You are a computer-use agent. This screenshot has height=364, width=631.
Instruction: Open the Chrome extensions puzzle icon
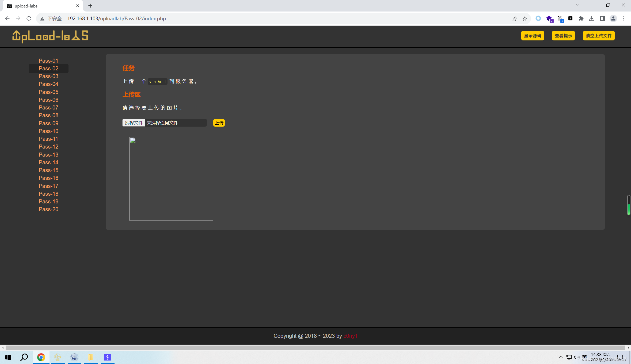[x=581, y=18]
